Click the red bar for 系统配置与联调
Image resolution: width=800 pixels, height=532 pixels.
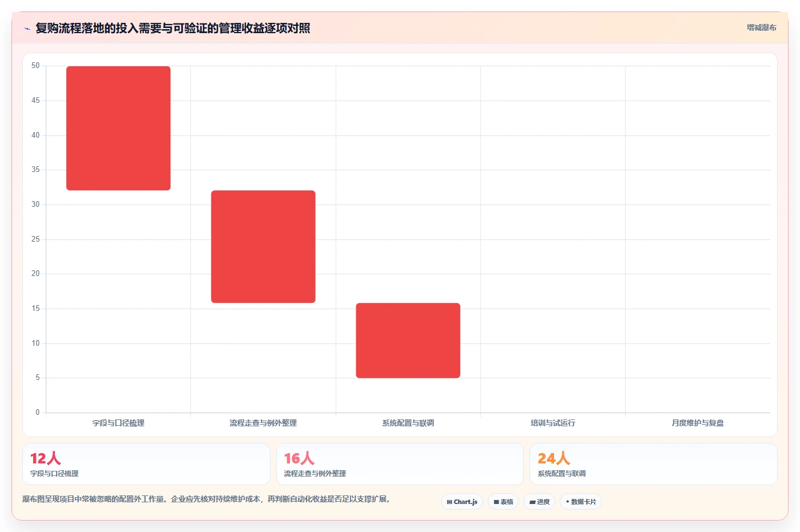[x=408, y=341]
